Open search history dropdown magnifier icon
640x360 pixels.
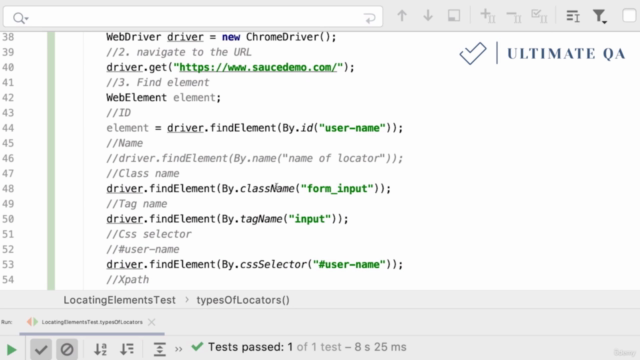[20, 18]
